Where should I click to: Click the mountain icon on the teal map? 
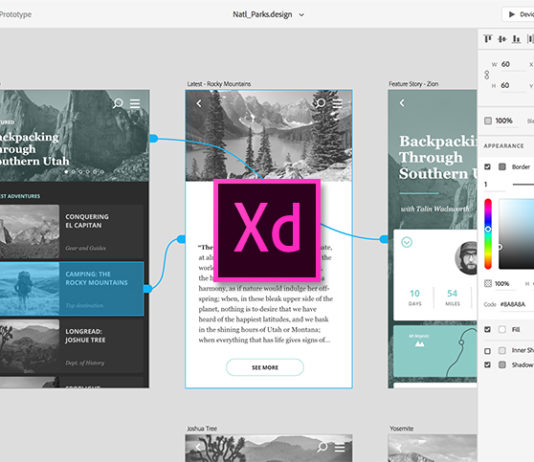(420, 344)
